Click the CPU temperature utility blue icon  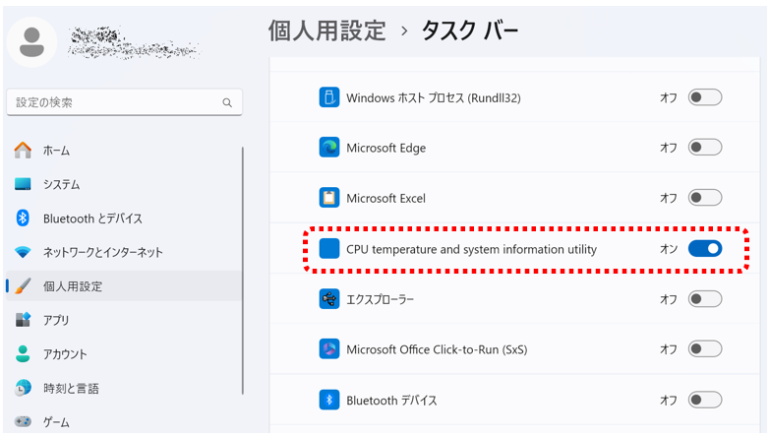click(x=329, y=248)
